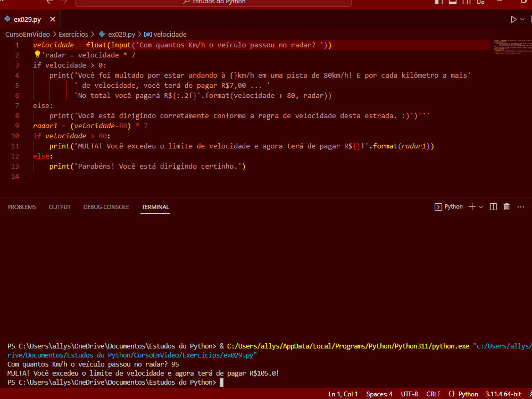Click the python.exe path in terminal
Viewport: 532px width, 399px height.
pyautogui.click(x=348, y=346)
